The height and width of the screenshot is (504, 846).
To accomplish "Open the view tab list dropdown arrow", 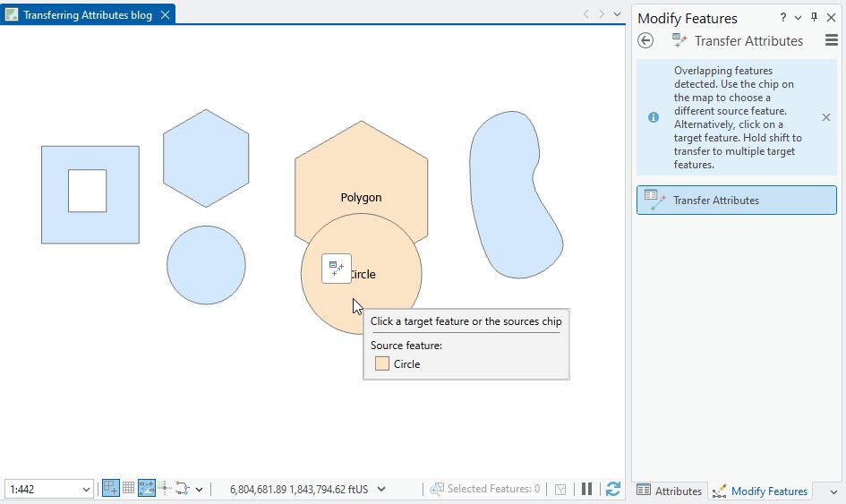I will pyautogui.click(x=617, y=14).
